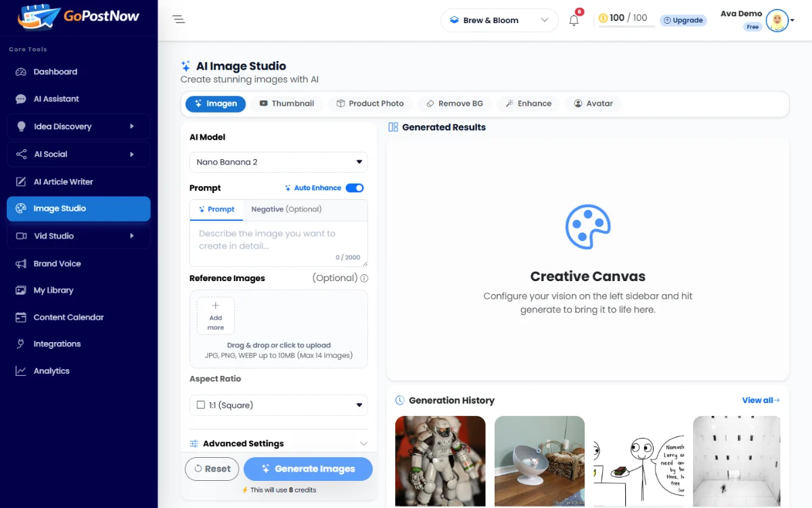Expand the AI Social submenu arrow
This screenshot has width=812, height=508.
132,154
